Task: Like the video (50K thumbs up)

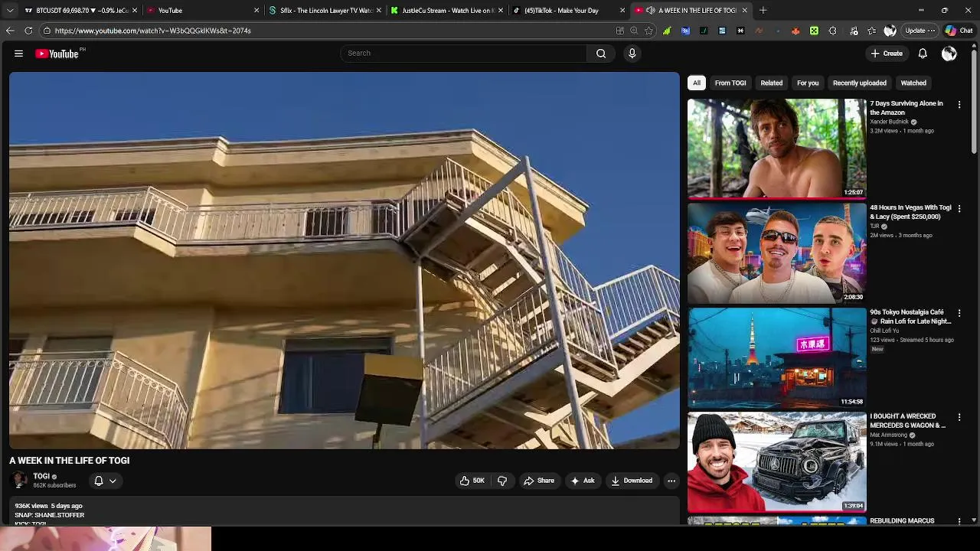Action: (x=472, y=481)
